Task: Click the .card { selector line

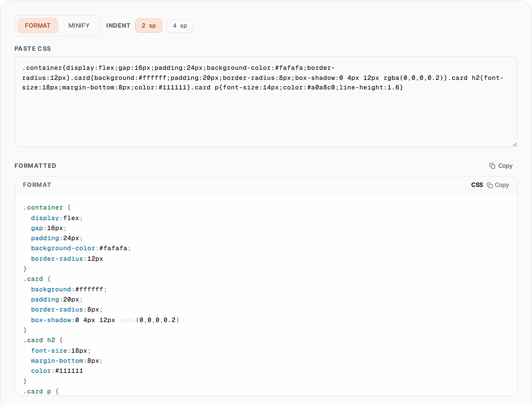Action: pyautogui.click(x=37, y=279)
